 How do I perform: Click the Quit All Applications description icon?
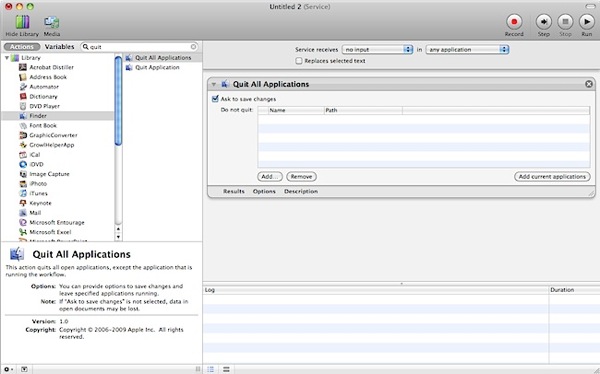click(17, 254)
